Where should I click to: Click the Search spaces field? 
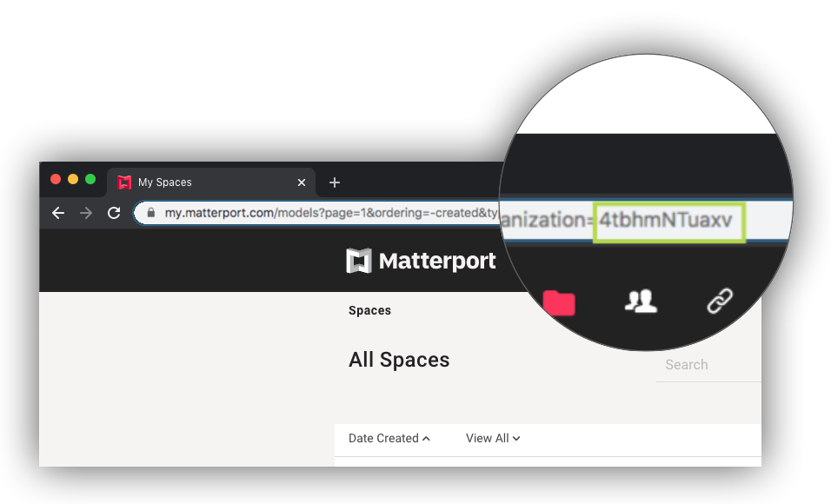pos(708,365)
